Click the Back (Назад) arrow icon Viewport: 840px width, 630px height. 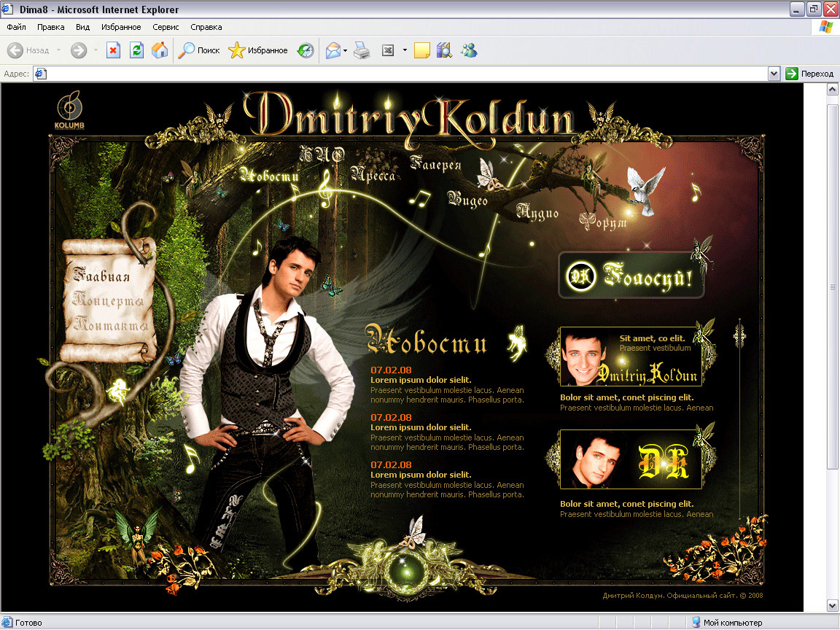[x=15, y=50]
